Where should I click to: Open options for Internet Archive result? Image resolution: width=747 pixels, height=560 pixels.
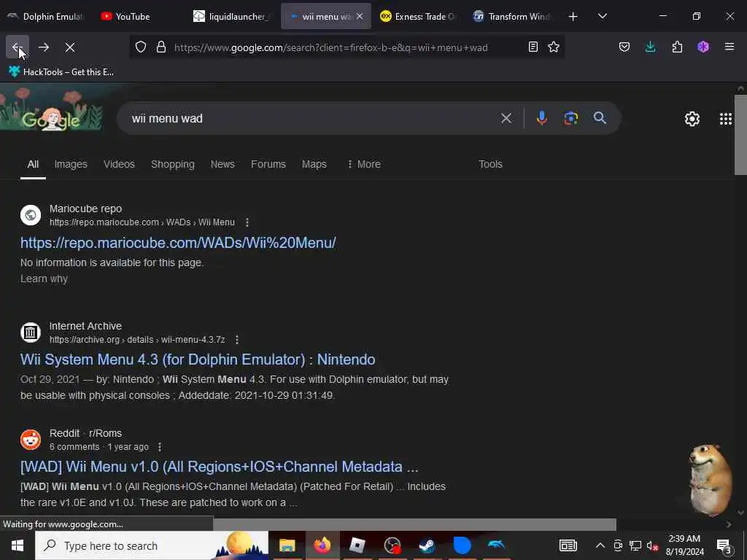tap(237, 340)
